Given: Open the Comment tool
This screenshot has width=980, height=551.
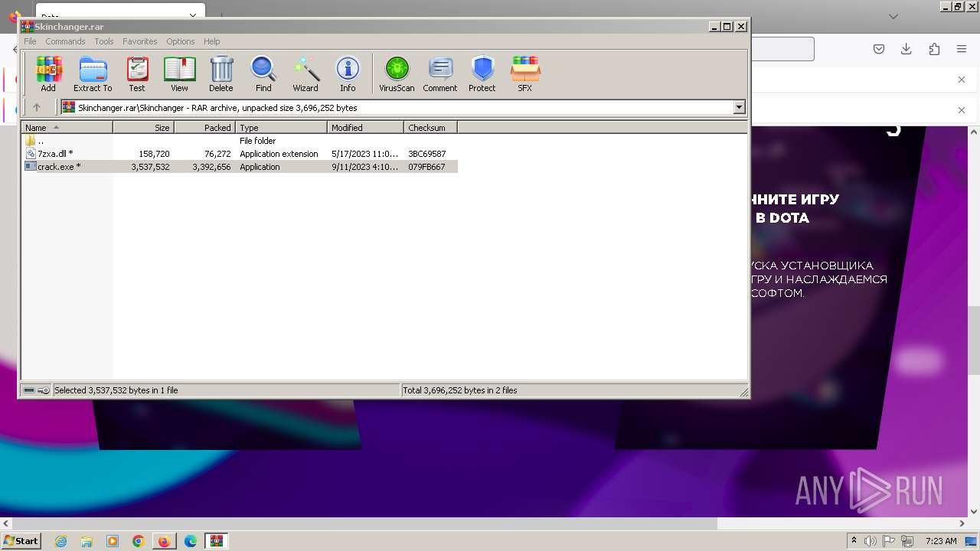Looking at the screenshot, I should click(440, 74).
